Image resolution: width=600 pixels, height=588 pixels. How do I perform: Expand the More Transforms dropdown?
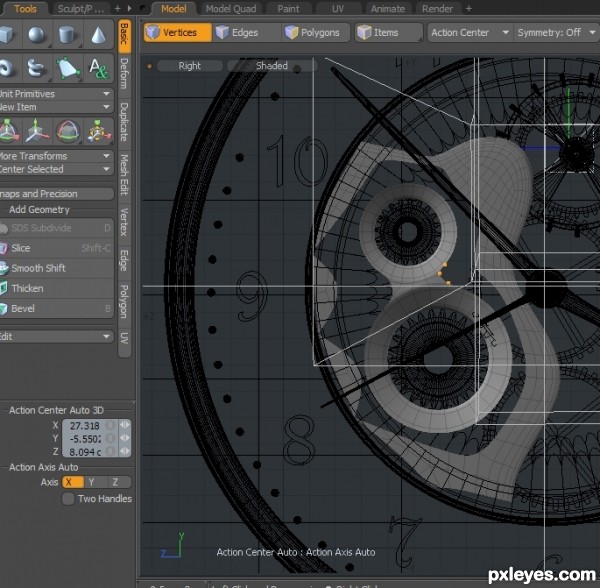coord(56,156)
